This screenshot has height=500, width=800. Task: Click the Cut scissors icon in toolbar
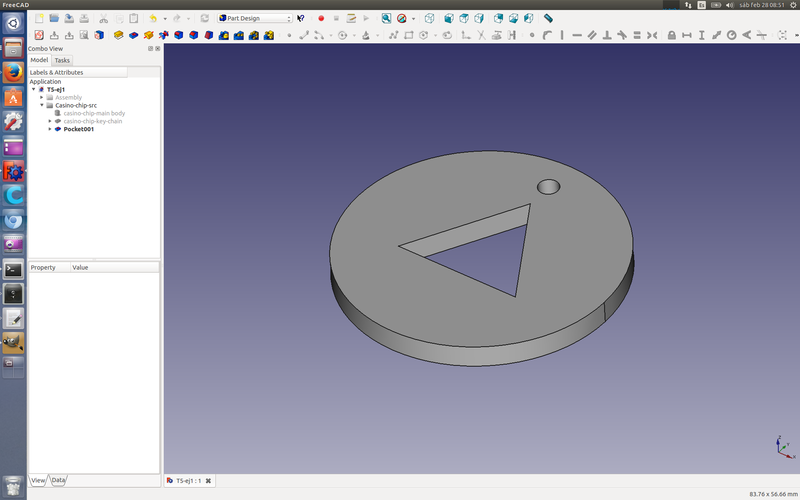(x=103, y=18)
